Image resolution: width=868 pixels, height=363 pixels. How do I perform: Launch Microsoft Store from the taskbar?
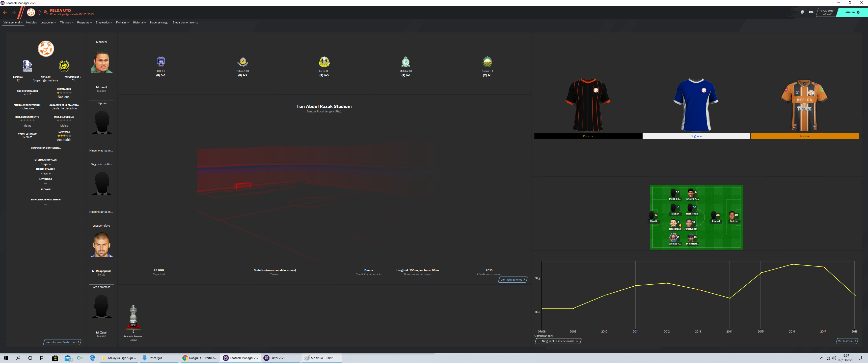coord(55,358)
